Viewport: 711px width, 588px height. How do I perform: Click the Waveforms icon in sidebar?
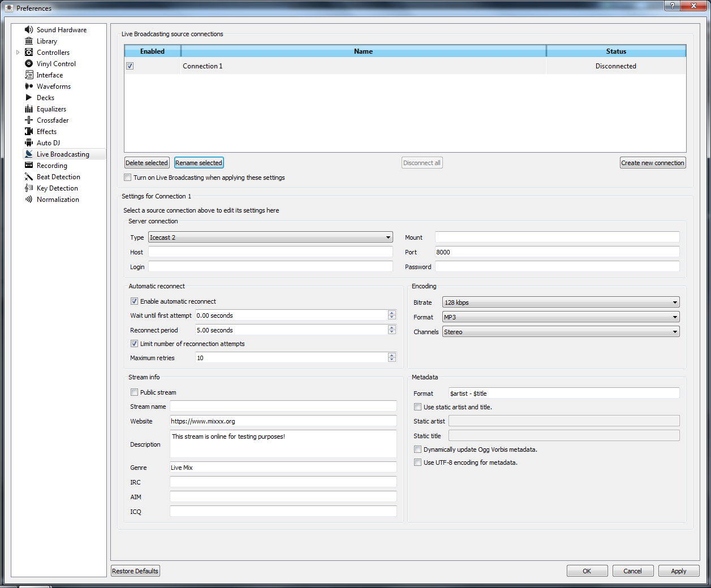29,86
